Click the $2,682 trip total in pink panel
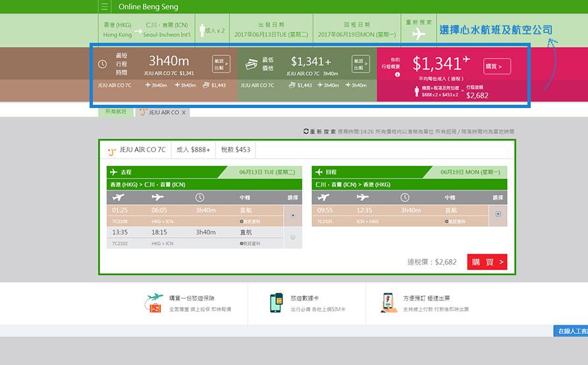The image size is (588, 365). (477, 96)
